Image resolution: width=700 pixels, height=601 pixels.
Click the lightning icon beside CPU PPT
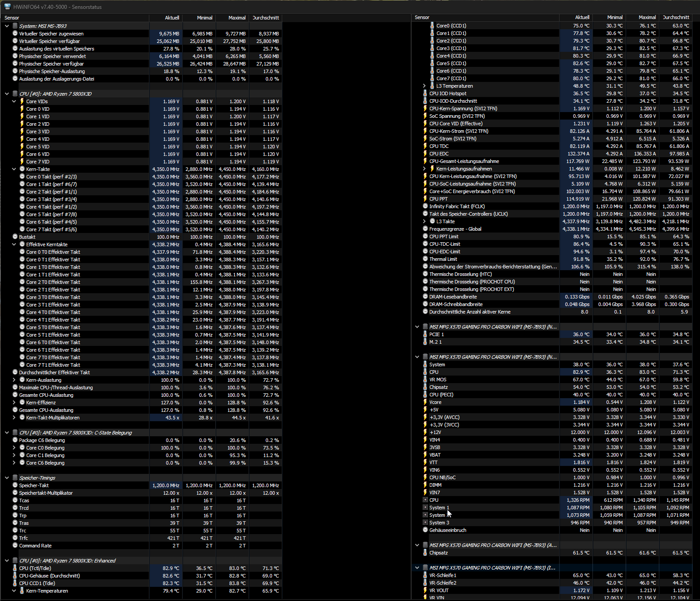click(425, 199)
